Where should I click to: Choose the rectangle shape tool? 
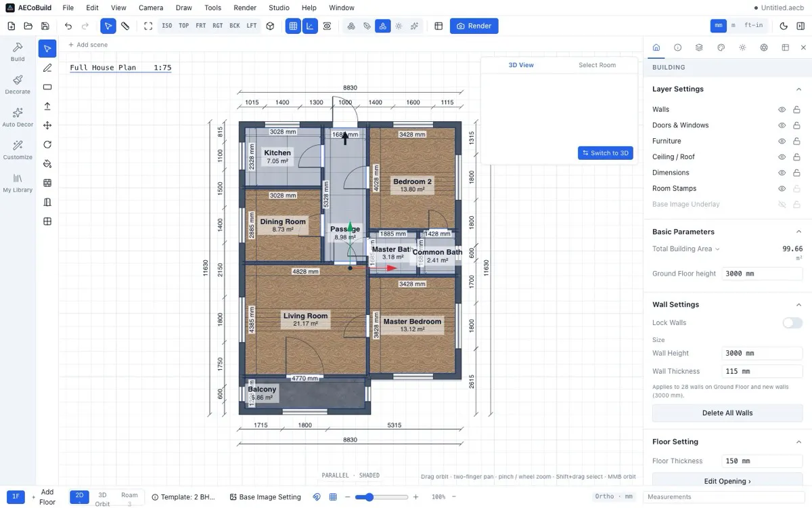click(47, 87)
